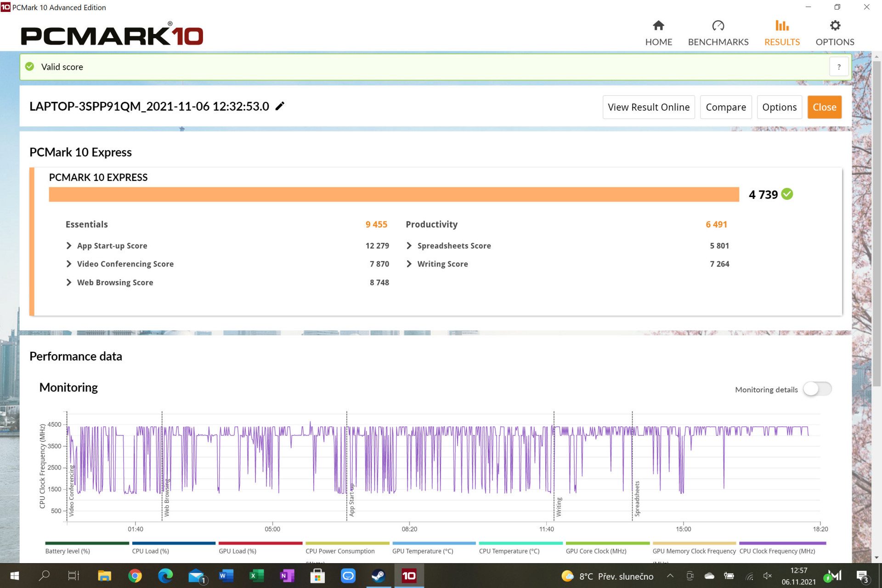Click the App Start-up timeline marker
Screen dimensions: 882x588
[x=351, y=500]
